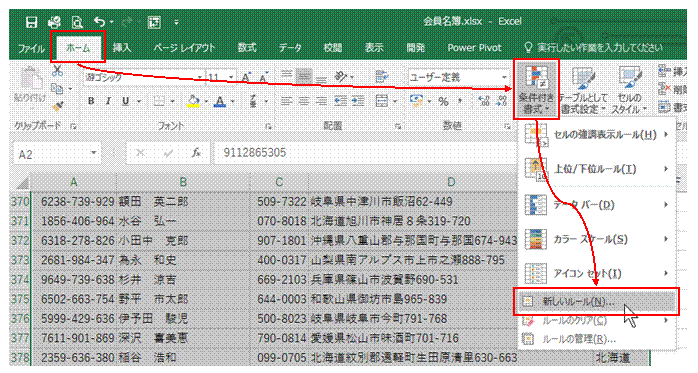Open カラー スケール submenu
The image size is (698, 373).
tap(597, 239)
